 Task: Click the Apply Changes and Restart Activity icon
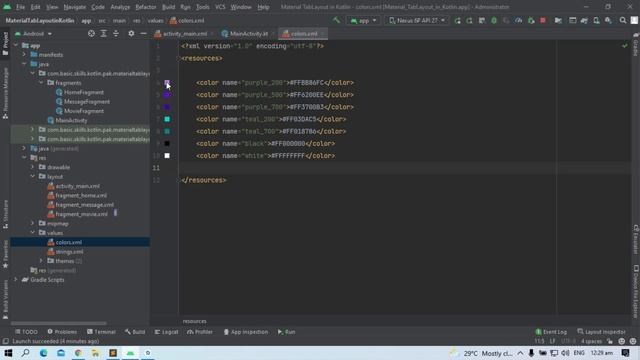(469, 20)
